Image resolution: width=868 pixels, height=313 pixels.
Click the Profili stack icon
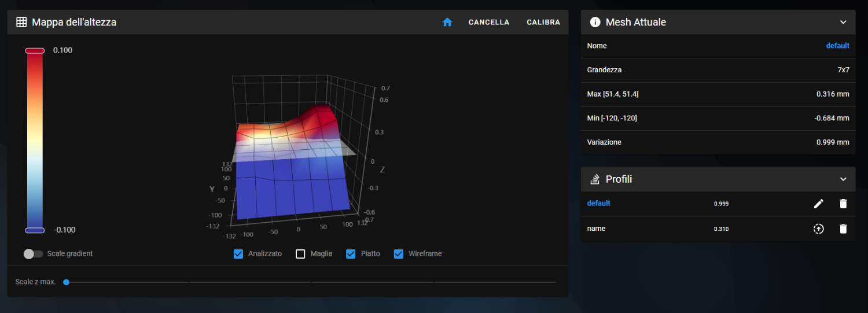click(x=595, y=179)
